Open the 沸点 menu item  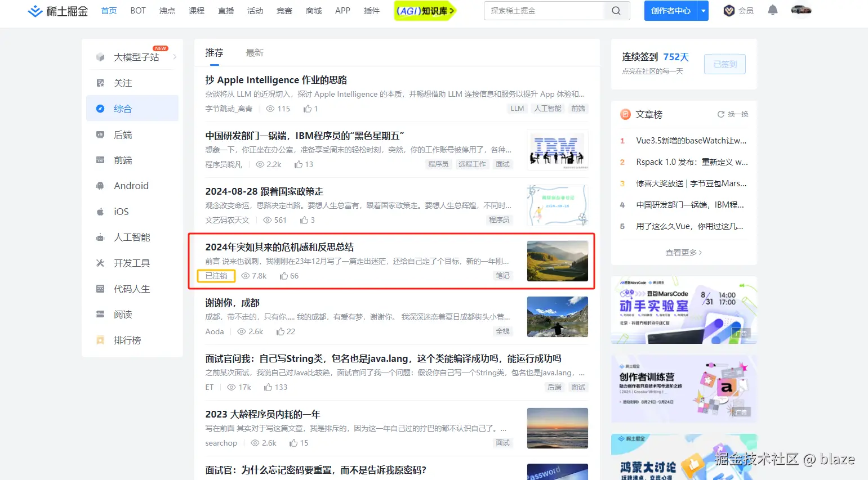click(x=167, y=10)
